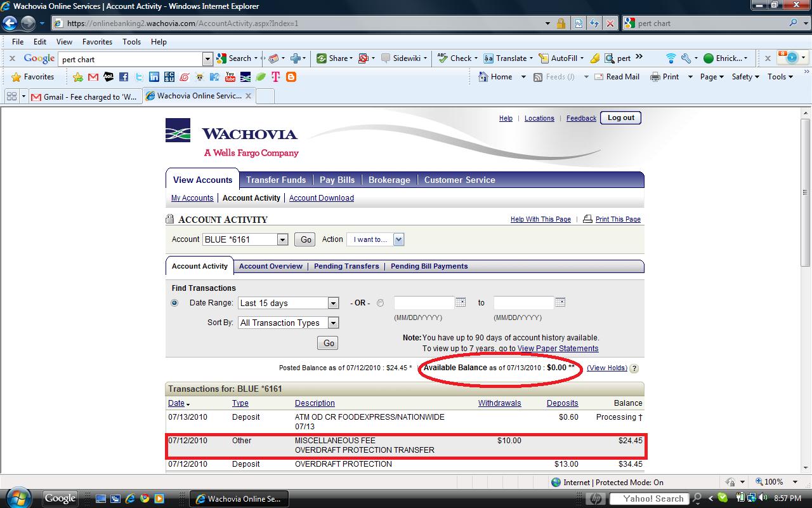
Task: Click the Log out button
Action: pos(621,118)
